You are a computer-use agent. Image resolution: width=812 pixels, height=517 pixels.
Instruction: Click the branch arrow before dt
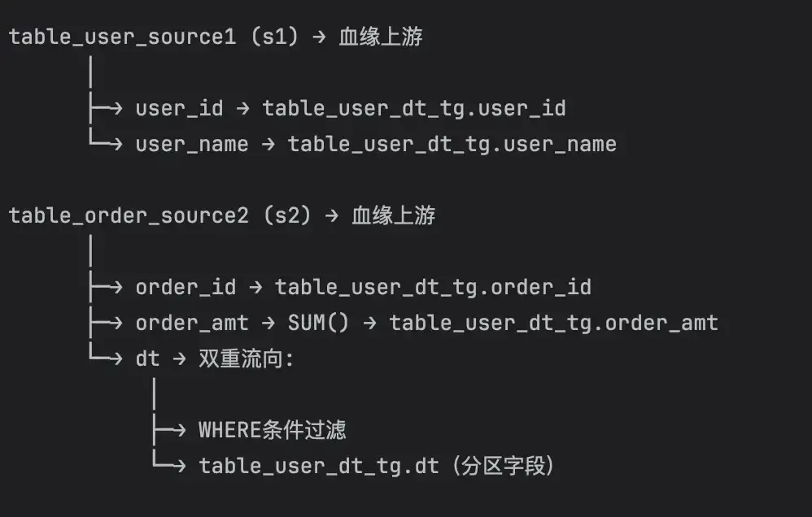(106, 356)
